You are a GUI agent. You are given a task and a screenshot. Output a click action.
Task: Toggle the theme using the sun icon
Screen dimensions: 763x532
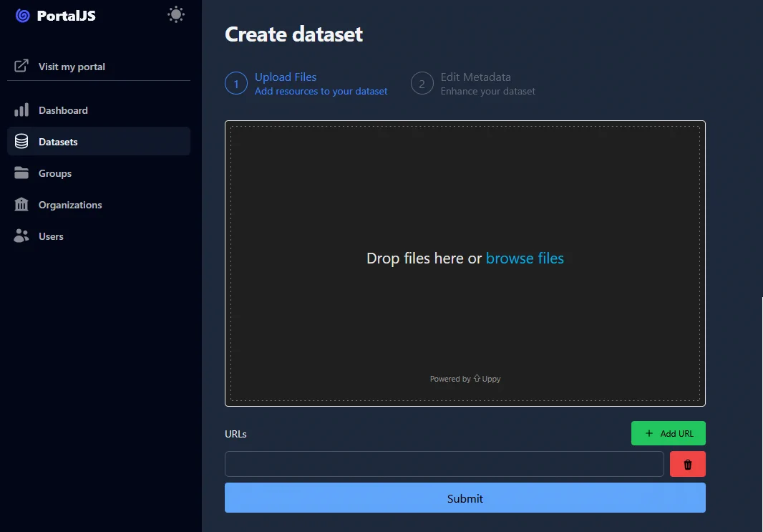176,14
